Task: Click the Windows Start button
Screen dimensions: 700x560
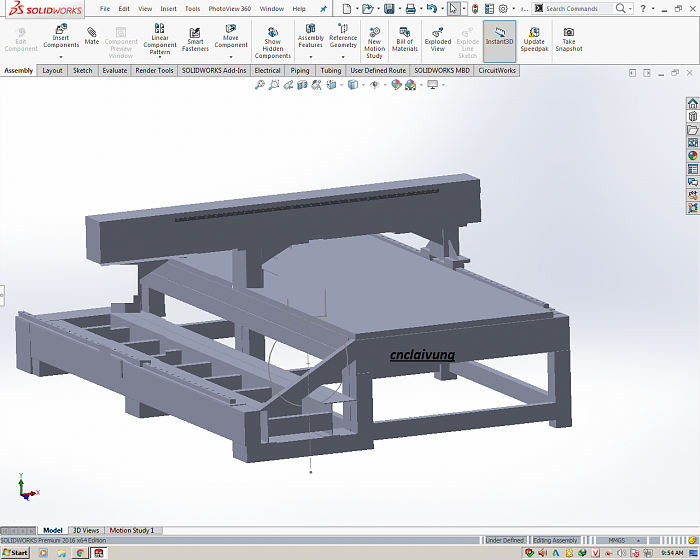Action: click(x=15, y=553)
